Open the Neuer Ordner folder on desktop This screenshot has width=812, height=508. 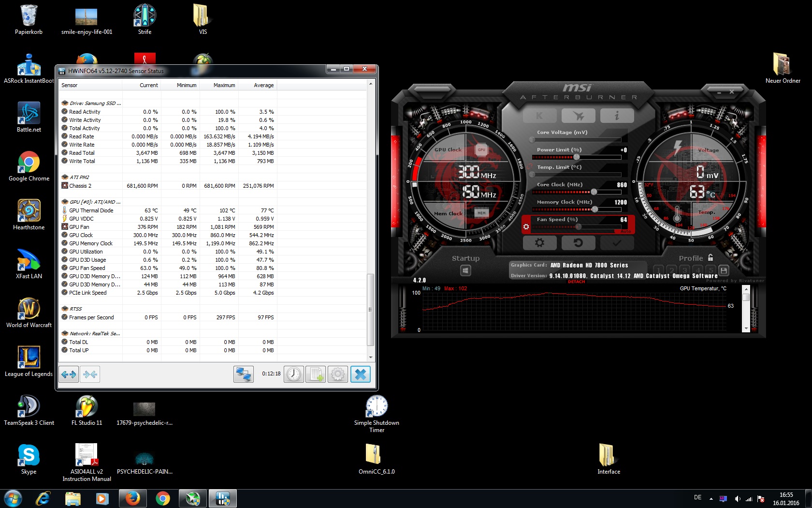pyautogui.click(x=783, y=68)
